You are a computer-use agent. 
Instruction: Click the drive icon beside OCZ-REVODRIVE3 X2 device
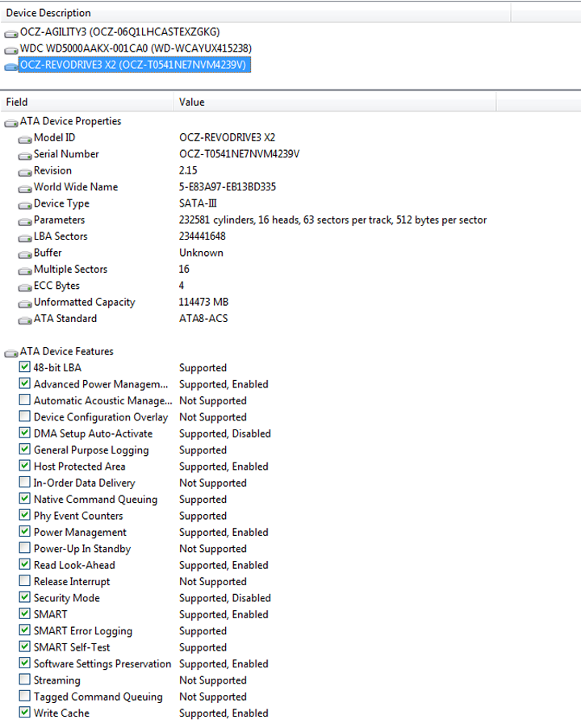(11, 66)
